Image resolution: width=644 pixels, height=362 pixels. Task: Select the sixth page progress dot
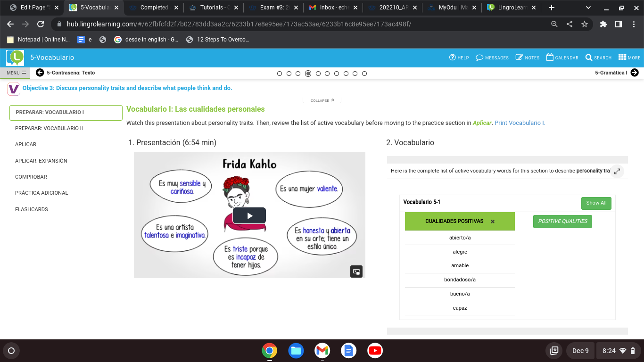coord(327,74)
